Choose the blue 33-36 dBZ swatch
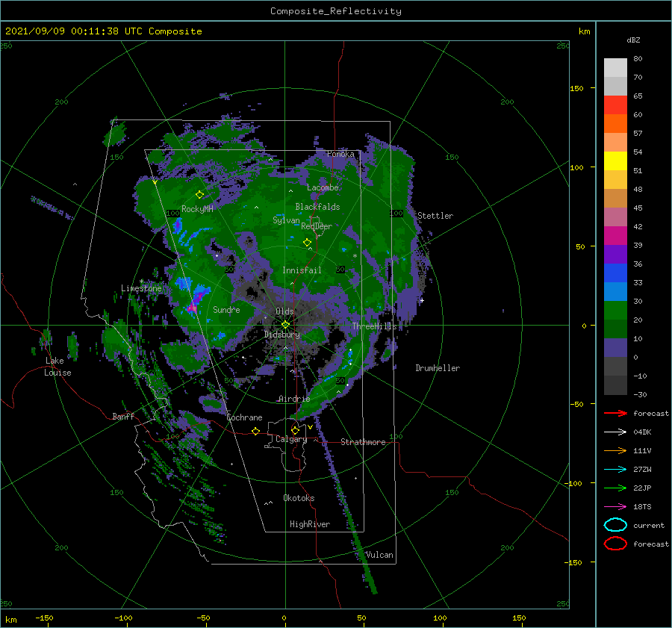 (x=615, y=273)
